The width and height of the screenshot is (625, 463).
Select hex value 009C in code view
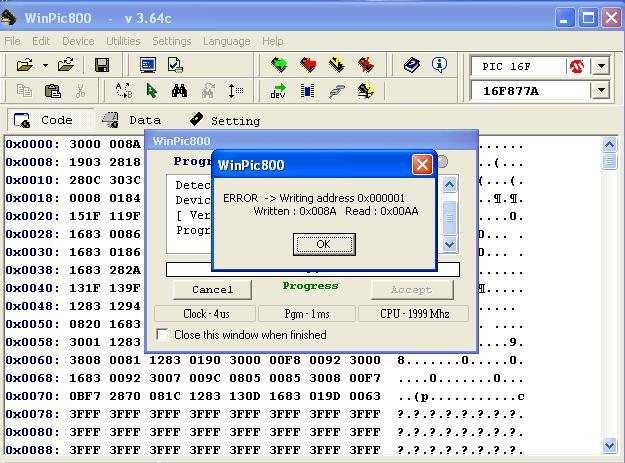click(x=205, y=378)
